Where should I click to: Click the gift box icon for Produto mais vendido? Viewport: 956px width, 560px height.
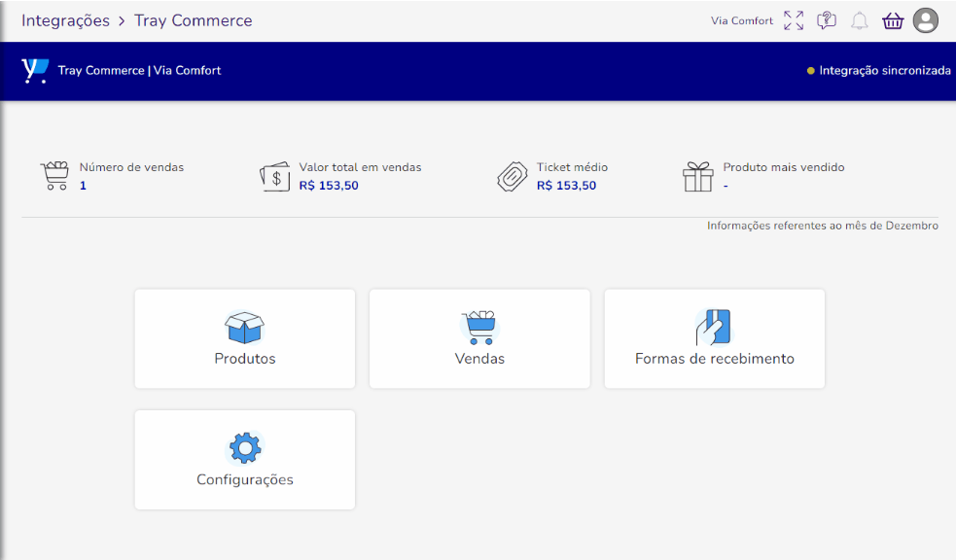698,177
